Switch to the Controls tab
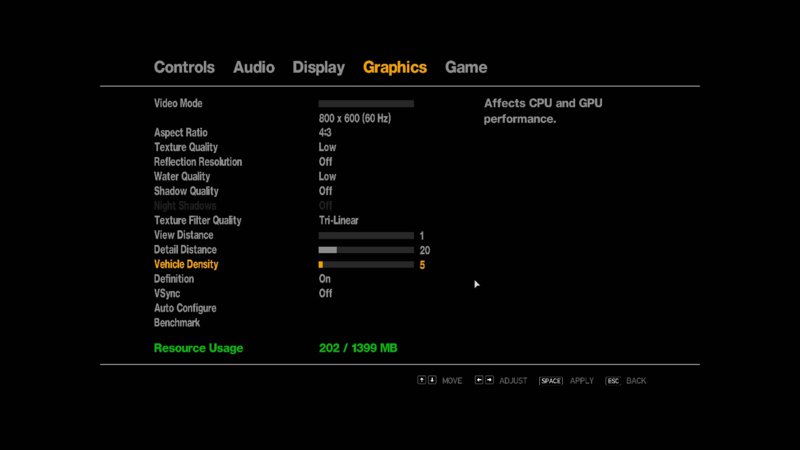This screenshot has height=450, width=800. [184, 67]
